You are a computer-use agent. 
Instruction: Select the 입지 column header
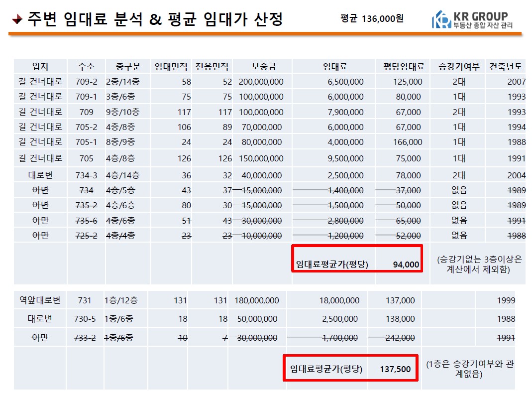point(40,66)
